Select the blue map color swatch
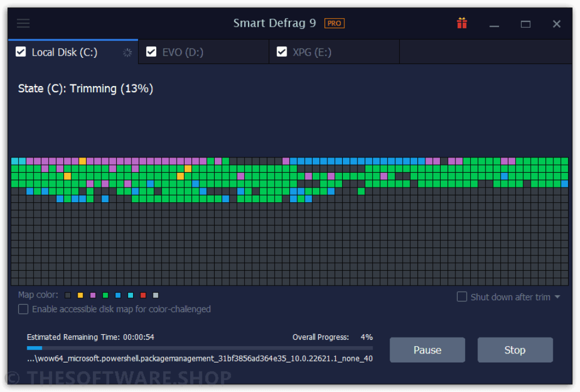 point(118,295)
